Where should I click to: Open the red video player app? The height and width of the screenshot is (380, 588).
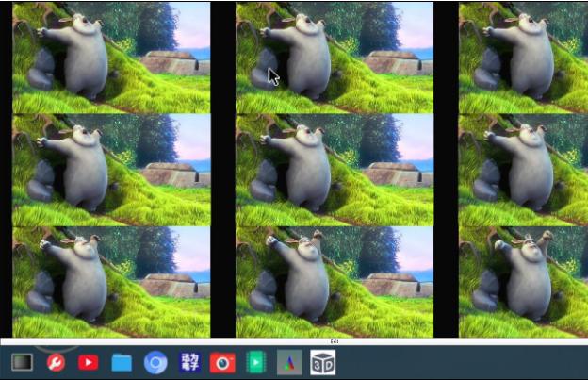tap(89, 362)
